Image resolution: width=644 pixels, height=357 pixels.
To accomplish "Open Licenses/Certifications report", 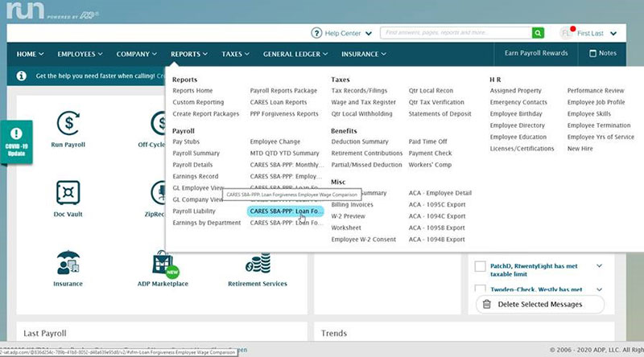I will (522, 149).
